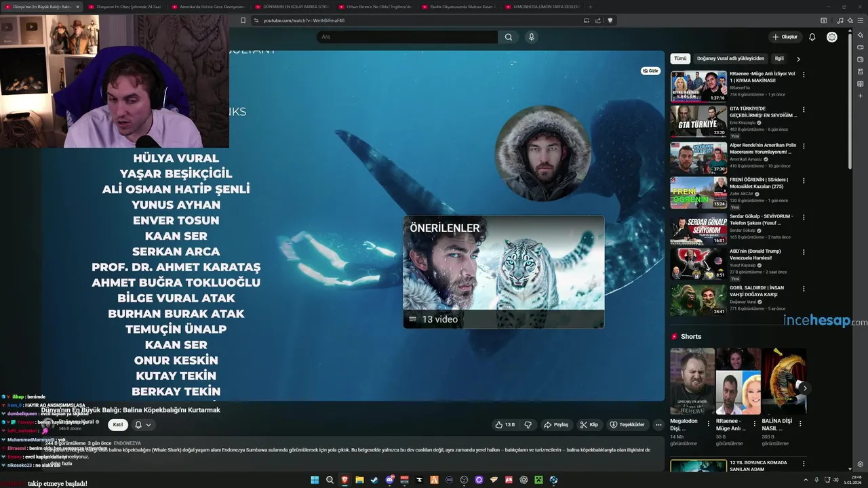Screen dimensions: 868x488
Task: Open BALİNA DİŞİ NASIL short
Action: click(x=784, y=381)
